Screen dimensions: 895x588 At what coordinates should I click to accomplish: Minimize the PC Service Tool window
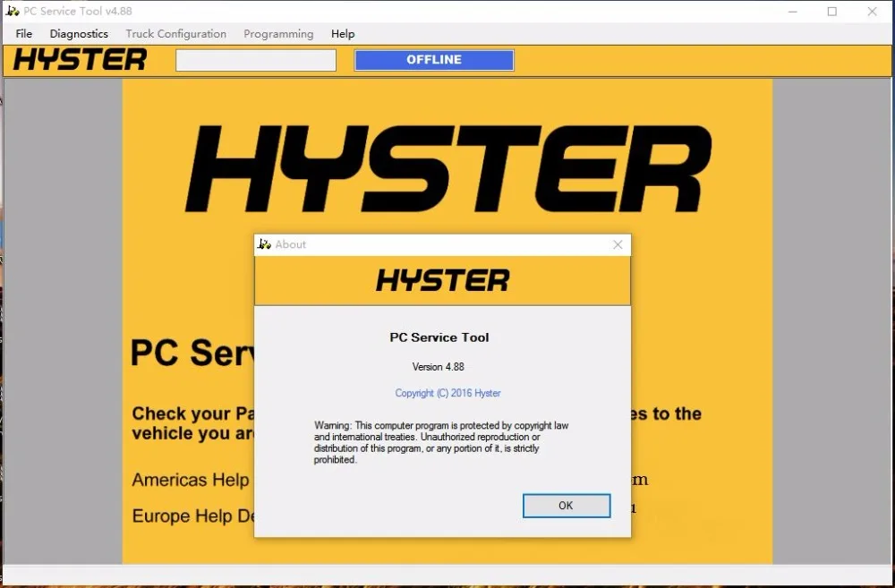792,12
